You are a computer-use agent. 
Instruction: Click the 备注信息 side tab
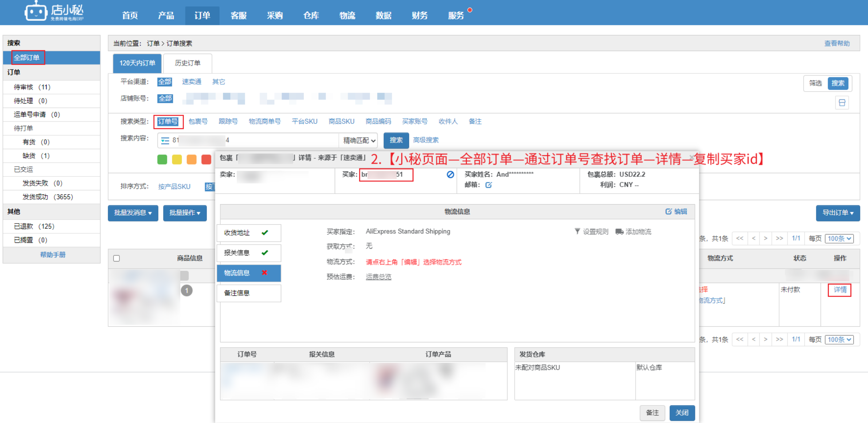coord(249,293)
